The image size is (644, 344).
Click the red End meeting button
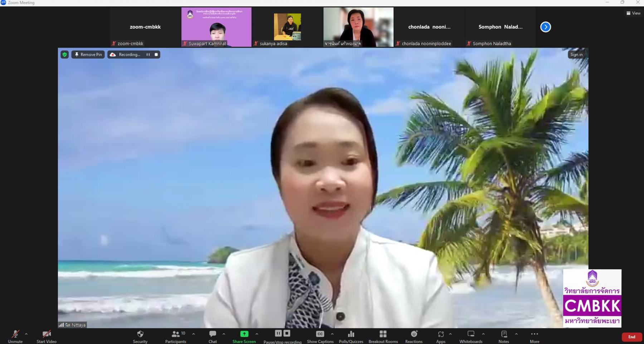coord(632,337)
